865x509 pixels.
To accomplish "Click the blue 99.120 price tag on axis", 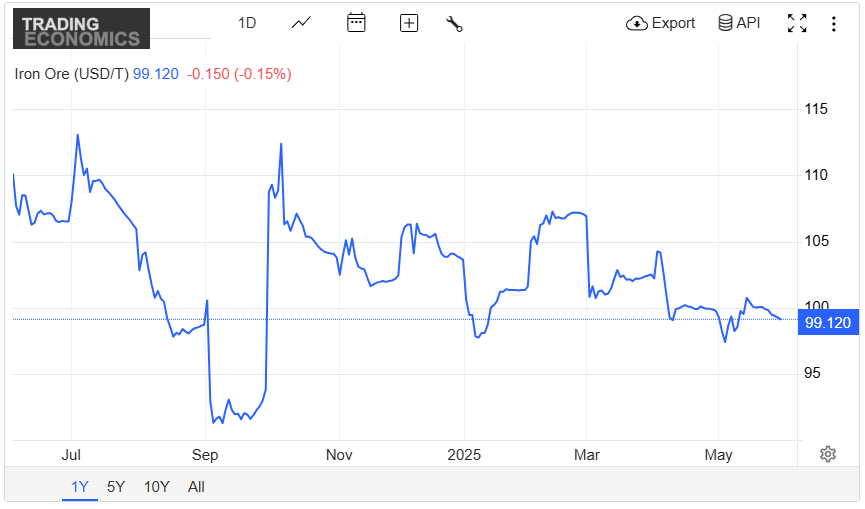I will (828, 322).
